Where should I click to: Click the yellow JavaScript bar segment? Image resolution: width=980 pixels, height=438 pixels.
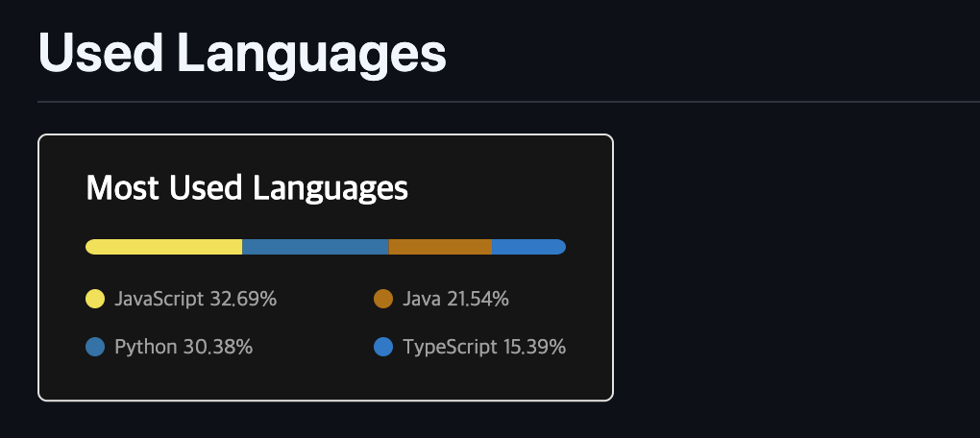(163, 247)
